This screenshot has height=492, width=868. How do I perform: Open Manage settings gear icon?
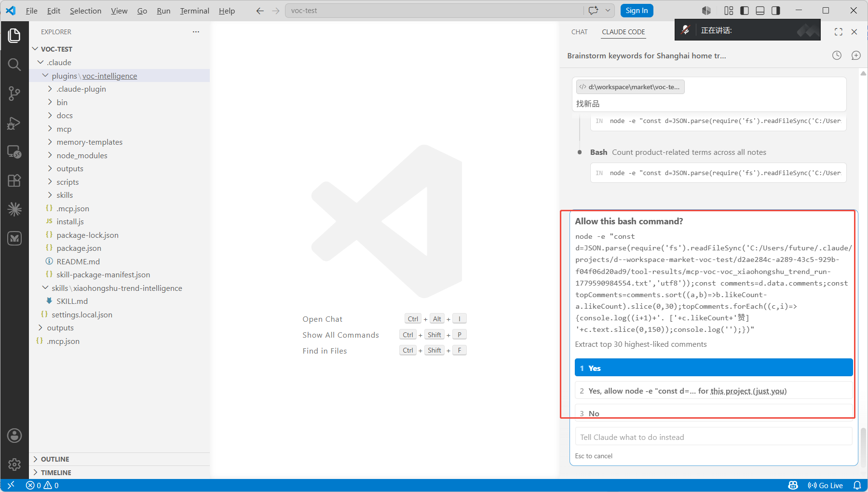click(14, 464)
